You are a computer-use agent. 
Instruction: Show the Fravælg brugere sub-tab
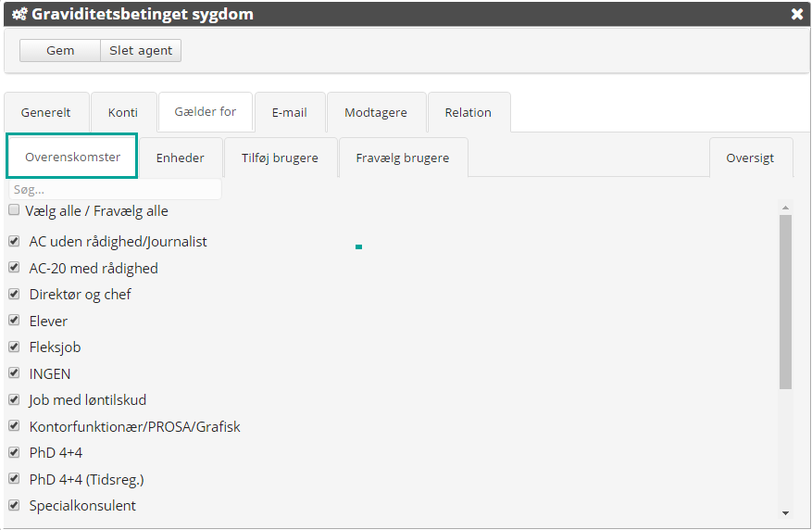(403, 158)
